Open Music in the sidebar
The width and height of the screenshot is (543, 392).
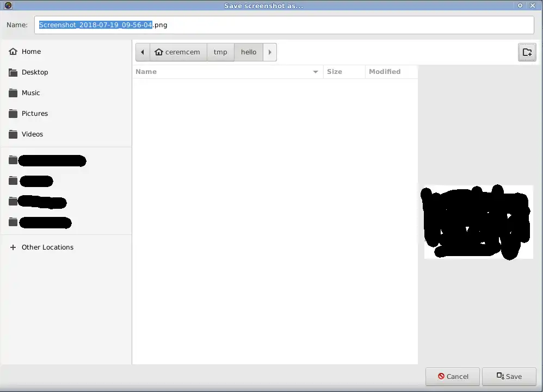click(66, 93)
